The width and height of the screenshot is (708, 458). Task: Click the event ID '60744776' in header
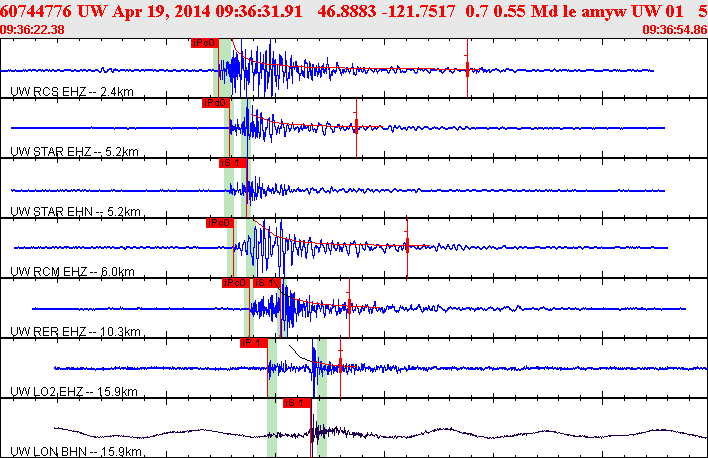36,11
